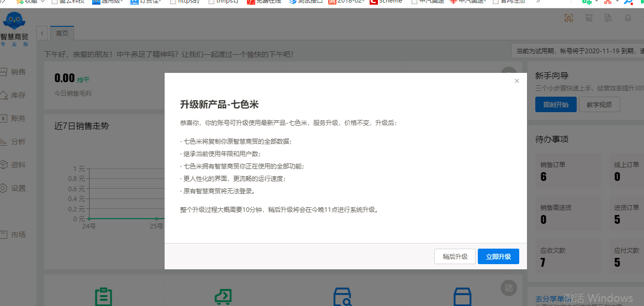
Task: Click the 去分享单据 link
Action: point(553,299)
